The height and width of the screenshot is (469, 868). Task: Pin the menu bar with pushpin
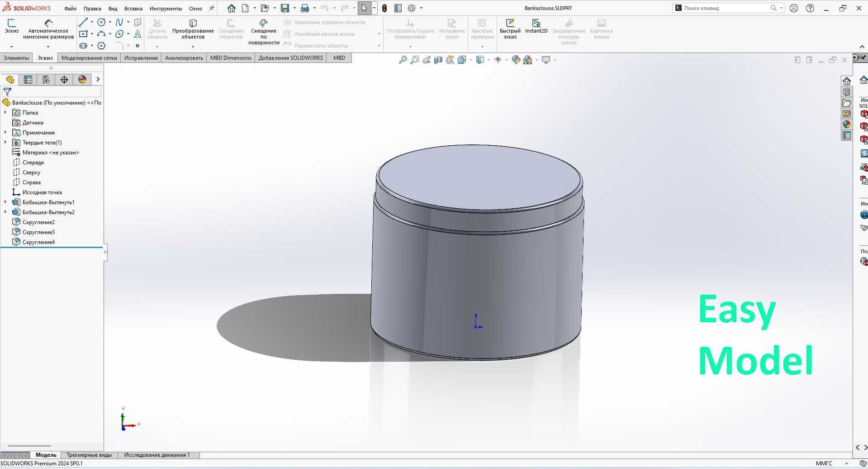click(x=211, y=8)
